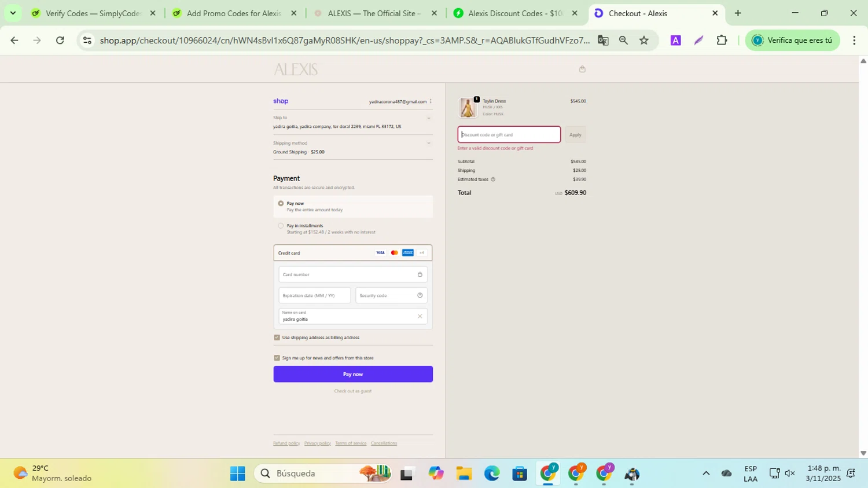This screenshot has width=868, height=488.
Task: Open a new browser tab
Action: pos(738,13)
